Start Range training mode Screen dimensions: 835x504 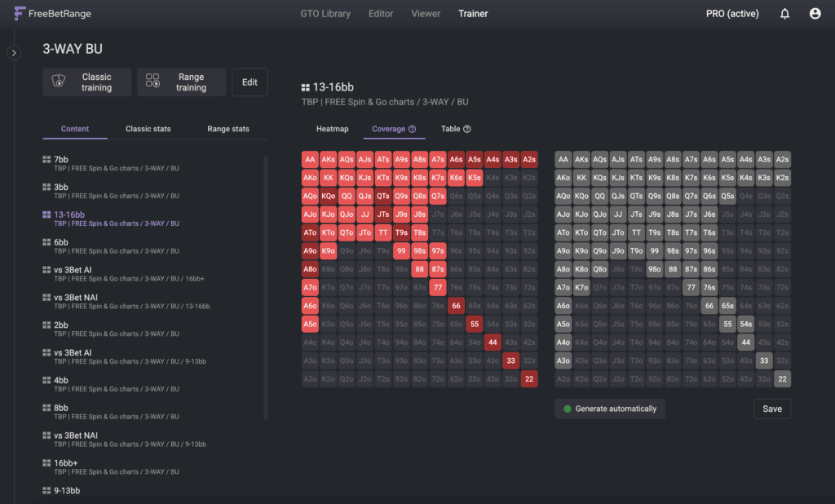(x=181, y=82)
